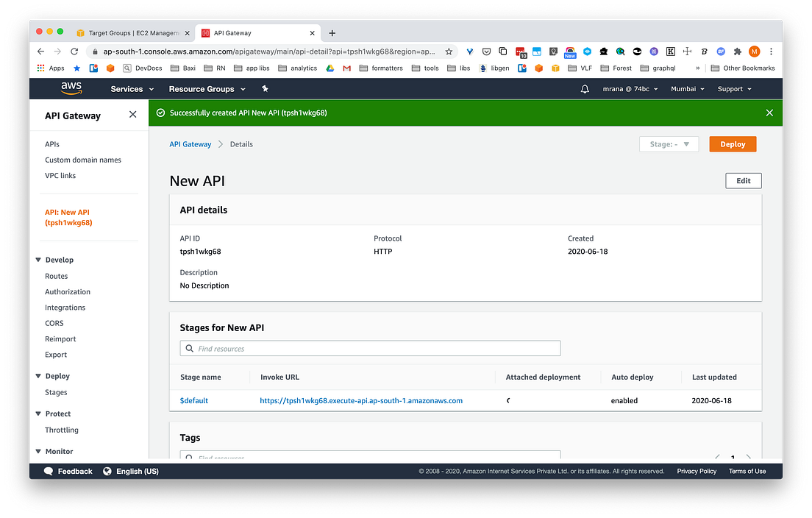Open the Stage selector dropdown
Image resolution: width=812 pixels, height=518 pixels.
(x=669, y=144)
